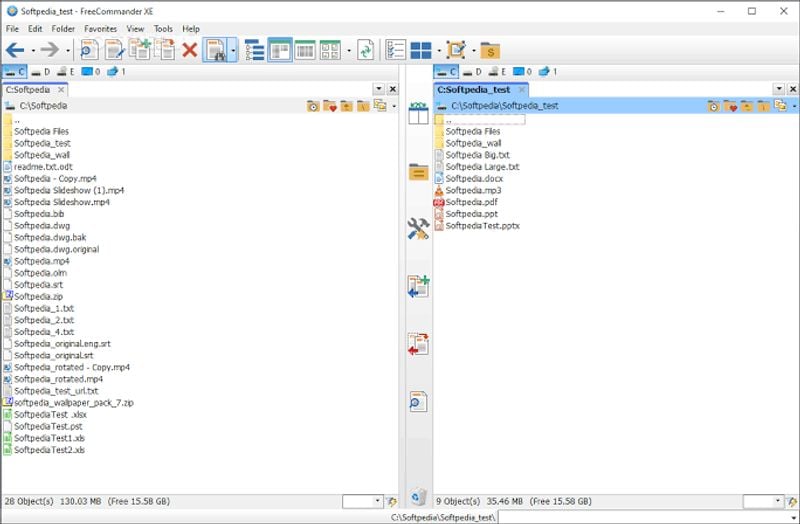Screen dimensions: 800x524
Task: Open the Favorites menu
Action: point(101,29)
